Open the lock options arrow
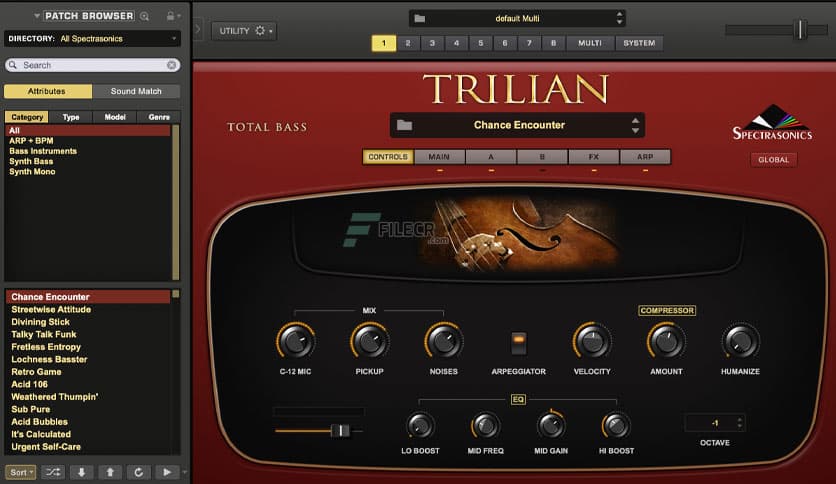The width and height of the screenshot is (836, 484). tap(179, 16)
